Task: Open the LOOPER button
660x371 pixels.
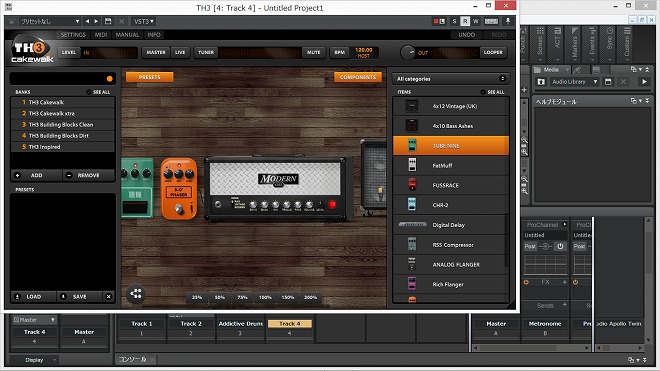Action: click(493, 52)
